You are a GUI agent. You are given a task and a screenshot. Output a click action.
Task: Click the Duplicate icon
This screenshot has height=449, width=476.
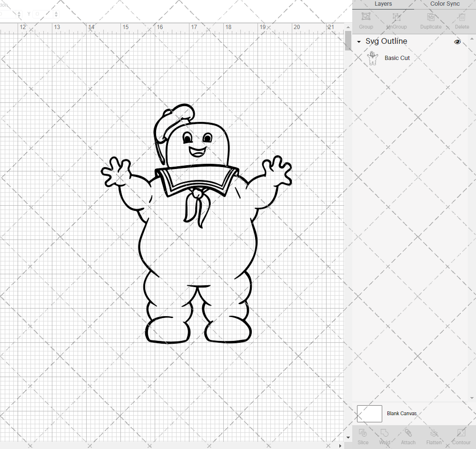pyautogui.click(x=431, y=16)
